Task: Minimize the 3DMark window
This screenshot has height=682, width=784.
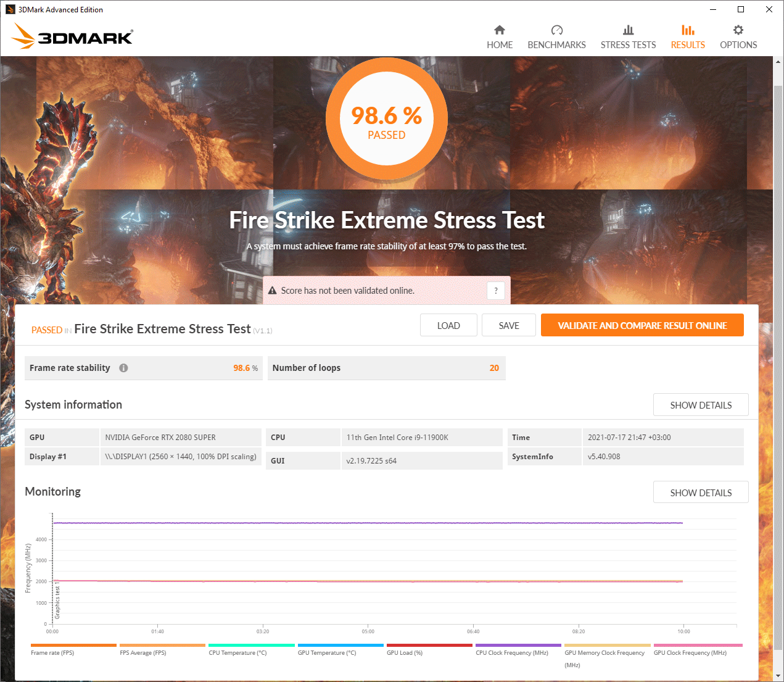Action: pos(713,9)
